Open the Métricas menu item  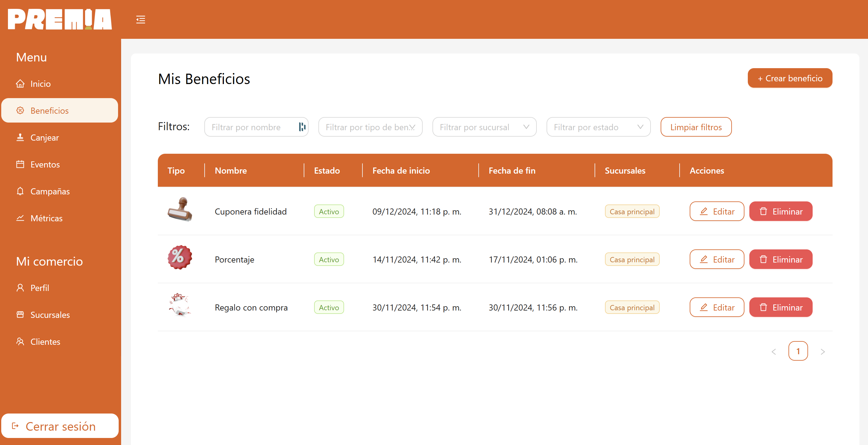46,219
